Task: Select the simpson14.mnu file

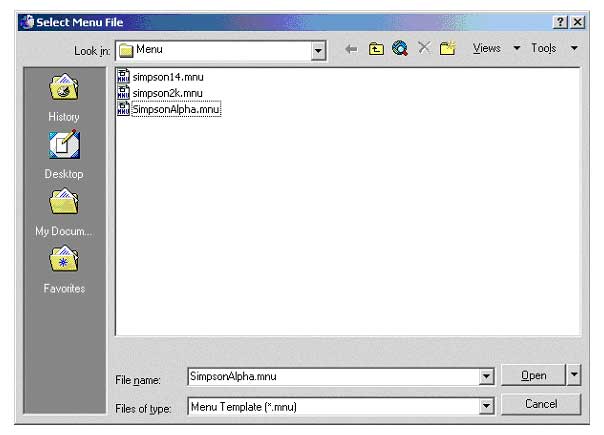Action: tap(167, 77)
